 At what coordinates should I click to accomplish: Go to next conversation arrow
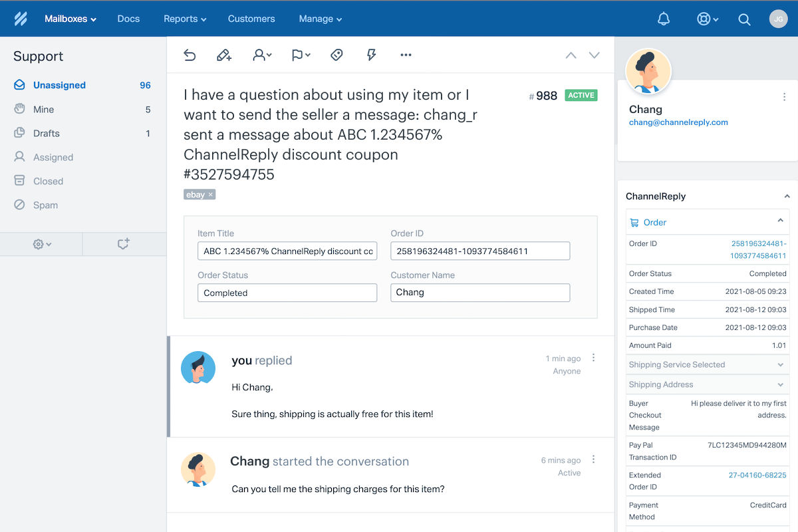[595, 55]
